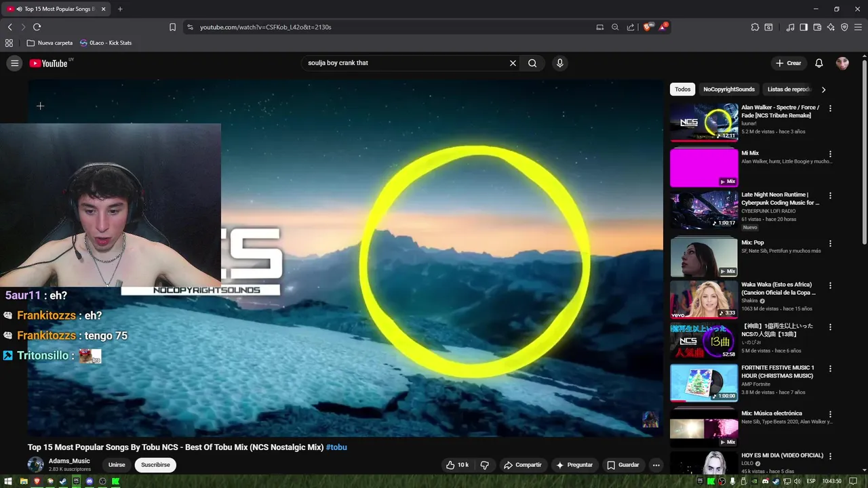The height and width of the screenshot is (488, 868).
Task: Open options for the Mix: Pop item
Action: click(x=830, y=243)
